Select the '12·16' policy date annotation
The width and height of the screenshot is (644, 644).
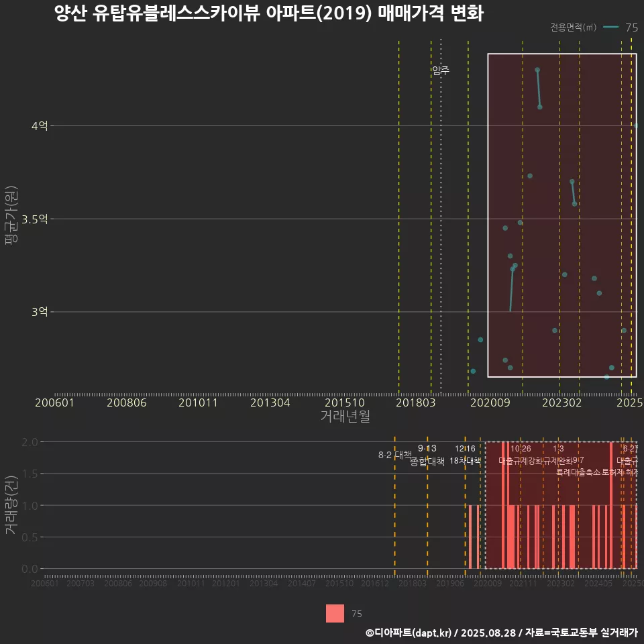pyautogui.click(x=465, y=449)
